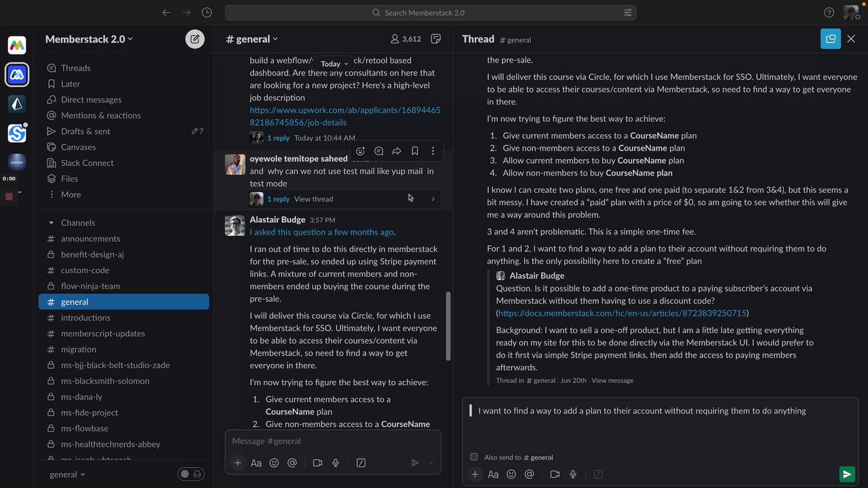The width and height of the screenshot is (868, 488).
Task: Expand the More sidebar item
Action: pyautogui.click(x=71, y=195)
